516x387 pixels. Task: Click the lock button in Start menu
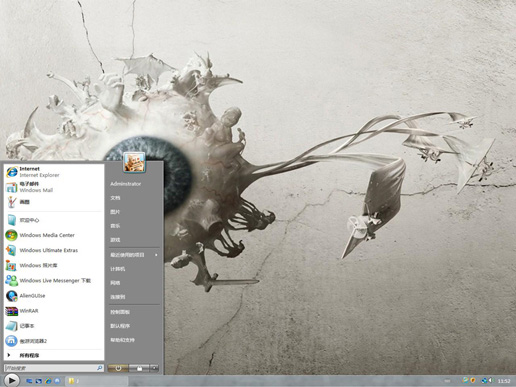(139, 368)
